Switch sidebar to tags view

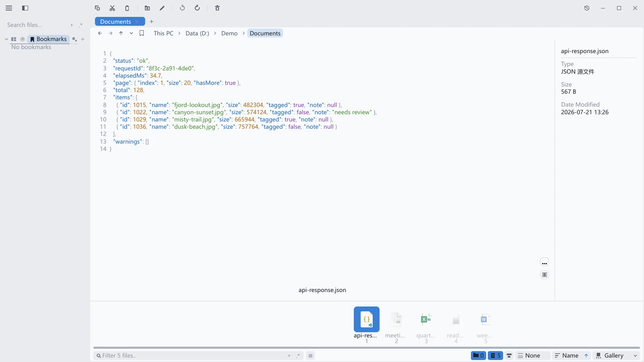[x=74, y=39]
